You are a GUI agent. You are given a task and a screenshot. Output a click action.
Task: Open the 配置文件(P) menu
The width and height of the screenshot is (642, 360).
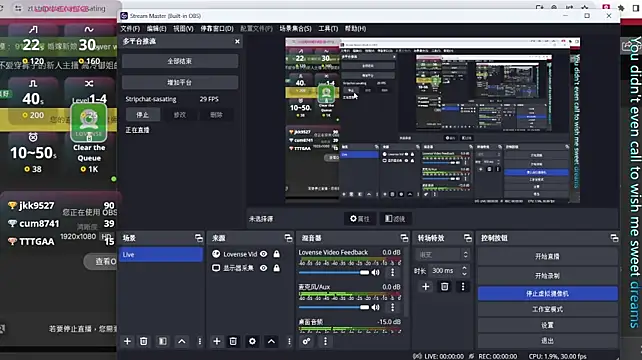coord(256,29)
